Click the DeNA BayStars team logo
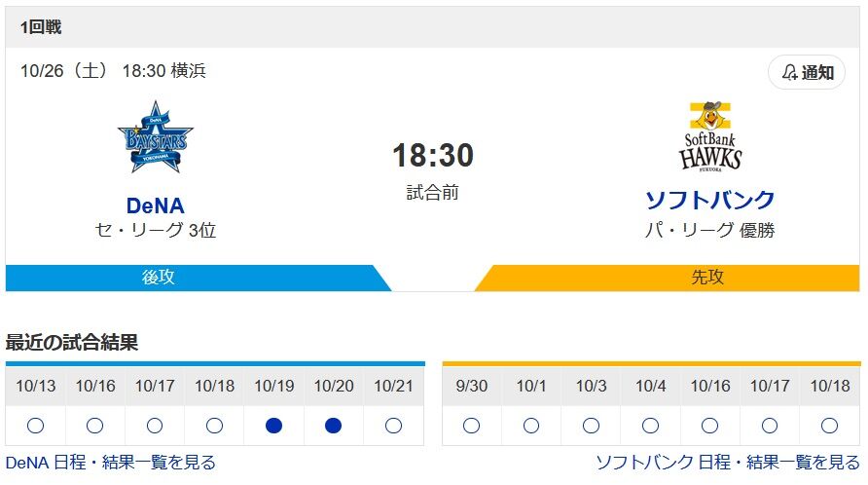868x485 pixels. 156,138
